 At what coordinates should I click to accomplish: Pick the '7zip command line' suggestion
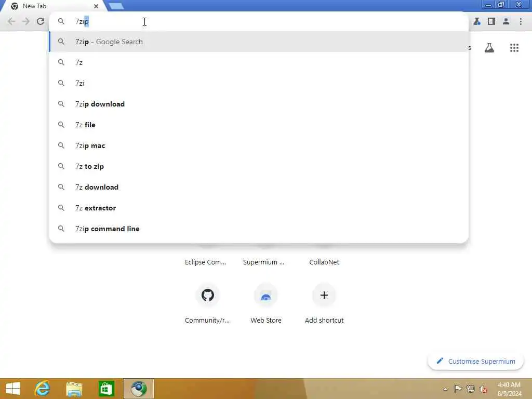click(x=259, y=229)
